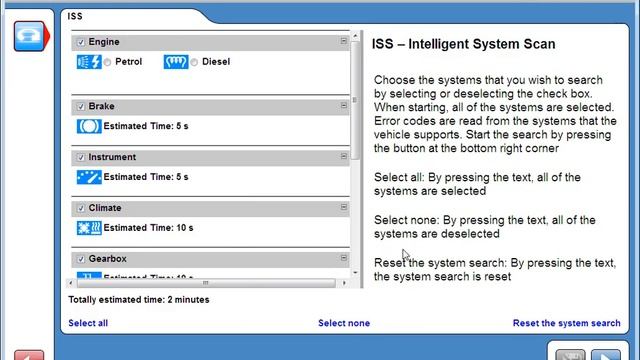Click the Instrument 'Estimated Time: 5 s' text

146,177
